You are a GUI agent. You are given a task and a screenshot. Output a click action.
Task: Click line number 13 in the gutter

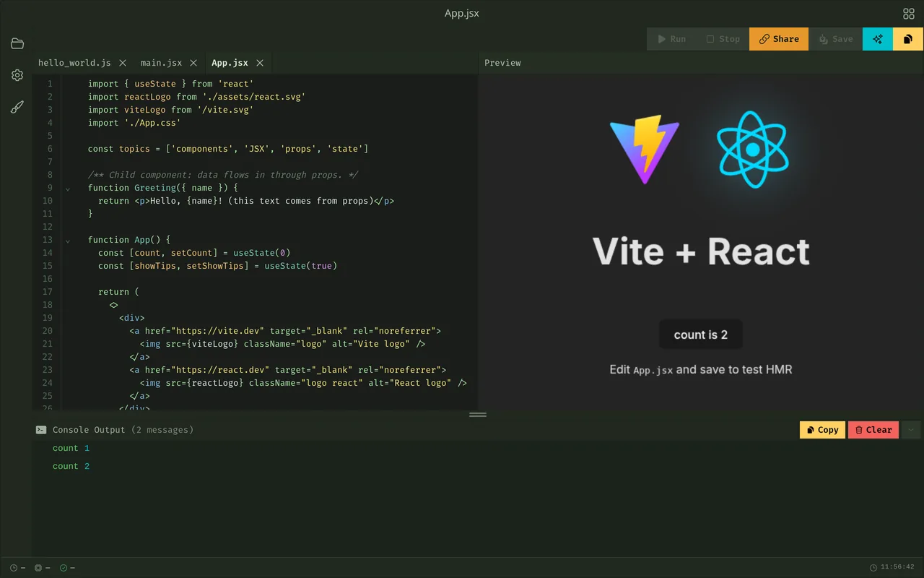(48, 240)
